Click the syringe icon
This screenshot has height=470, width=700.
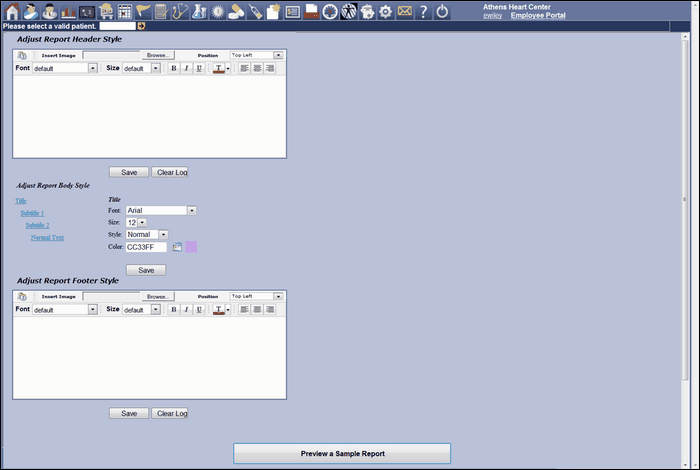click(255, 12)
